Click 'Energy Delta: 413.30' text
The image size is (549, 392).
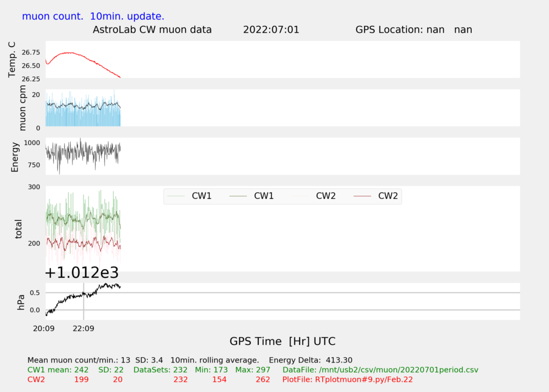[310, 360]
